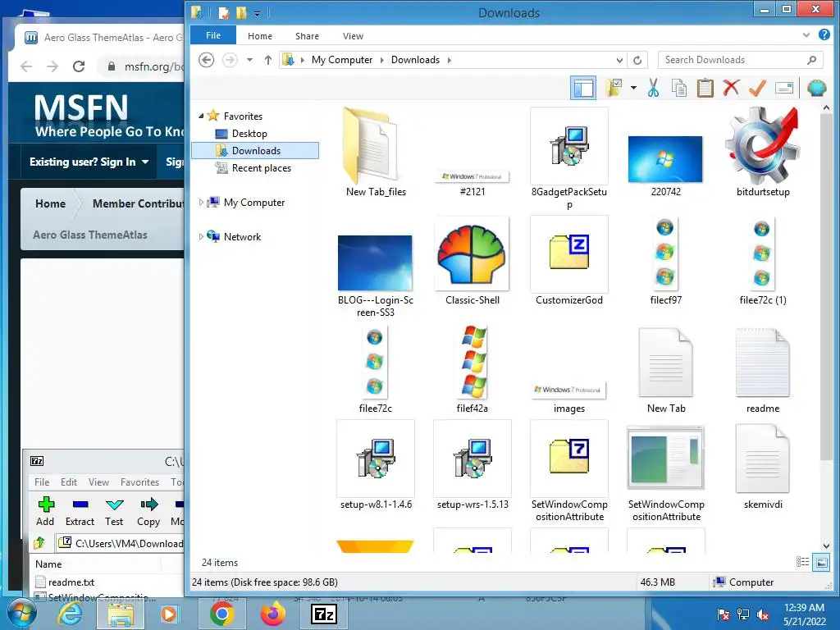Click the volume muted tray icon
Screen dimensions: 840x630
[x=763, y=614]
